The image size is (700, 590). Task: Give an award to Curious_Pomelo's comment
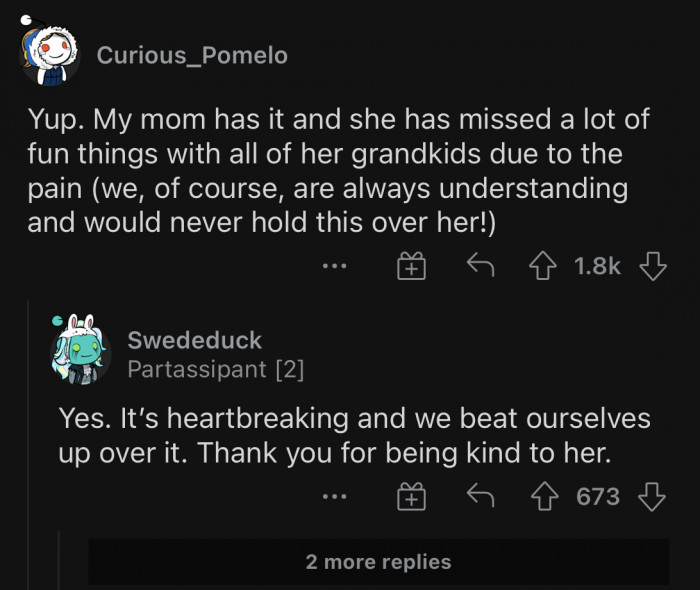tap(411, 266)
